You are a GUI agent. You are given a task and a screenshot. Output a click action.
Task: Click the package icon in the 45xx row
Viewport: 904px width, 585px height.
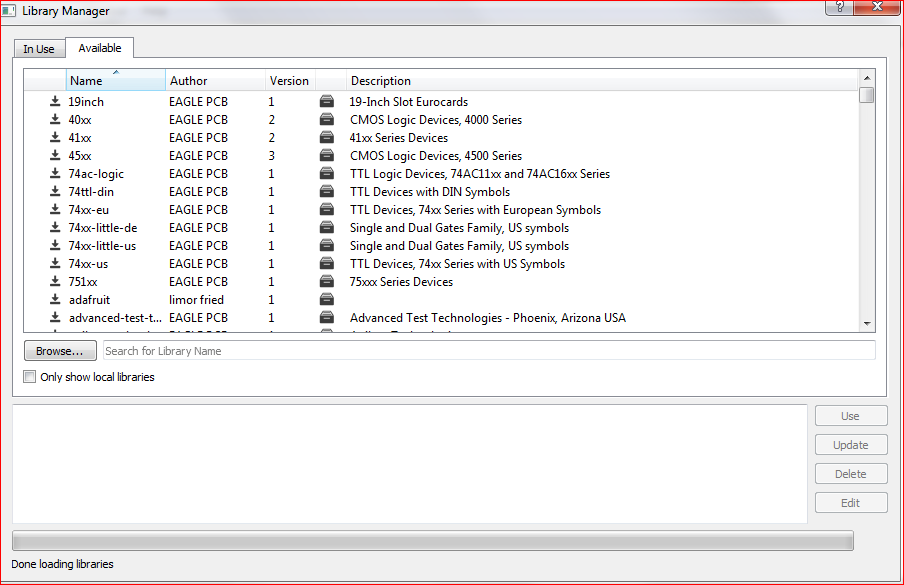click(x=326, y=156)
